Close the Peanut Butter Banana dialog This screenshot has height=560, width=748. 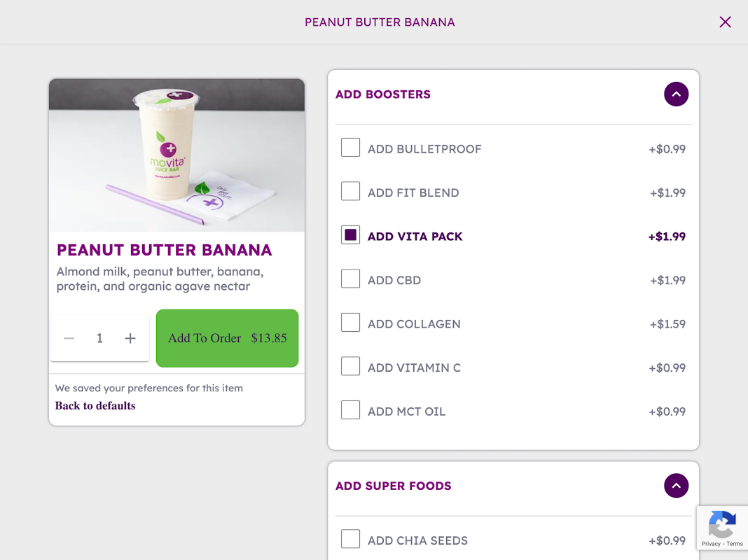pyautogui.click(x=725, y=22)
